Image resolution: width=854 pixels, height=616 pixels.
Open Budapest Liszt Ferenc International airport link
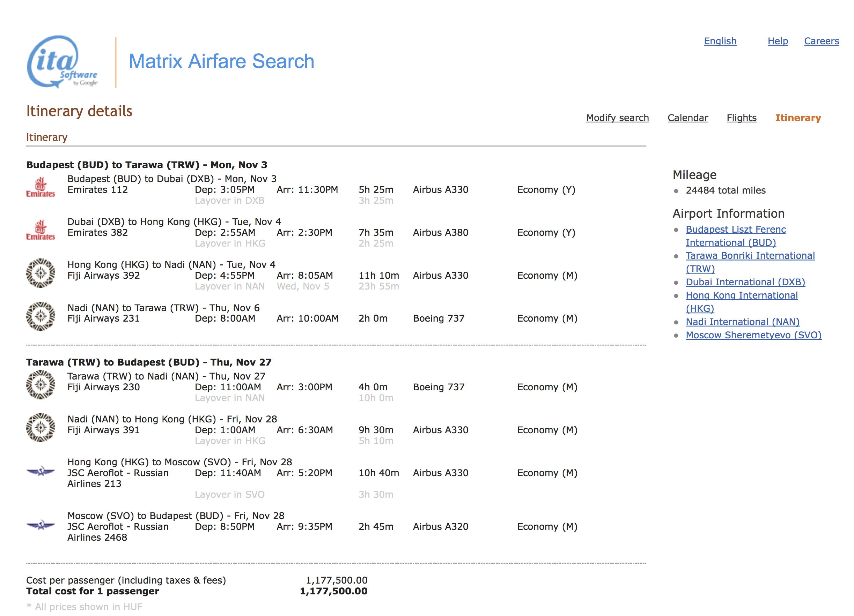(x=735, y=230)
